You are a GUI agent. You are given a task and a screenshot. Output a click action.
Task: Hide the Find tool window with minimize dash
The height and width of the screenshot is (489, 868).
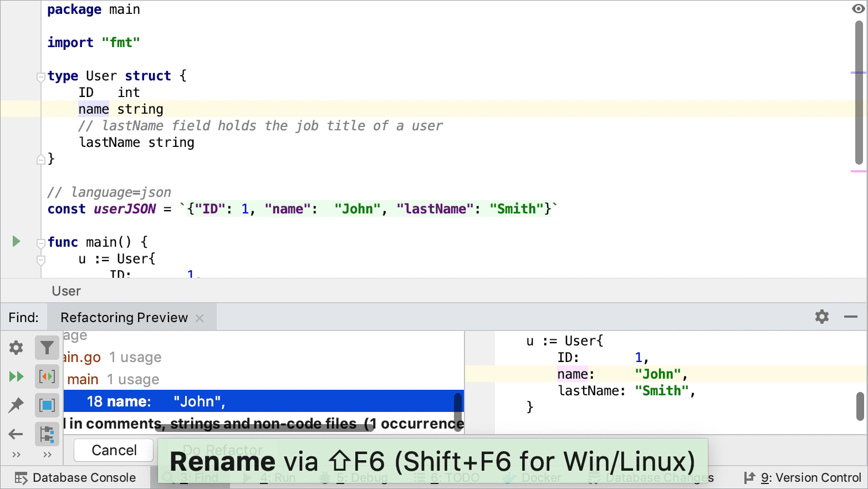[851, 317]
